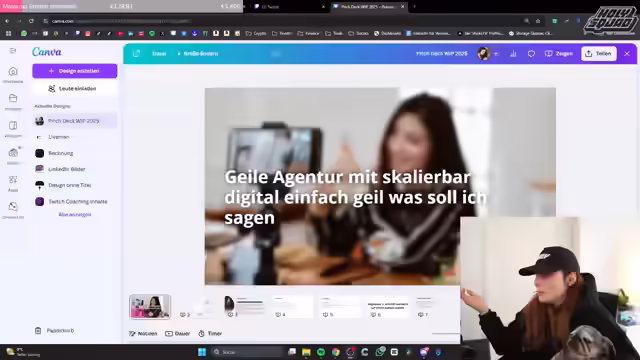Click the Teilen share button

pos(599,53)
